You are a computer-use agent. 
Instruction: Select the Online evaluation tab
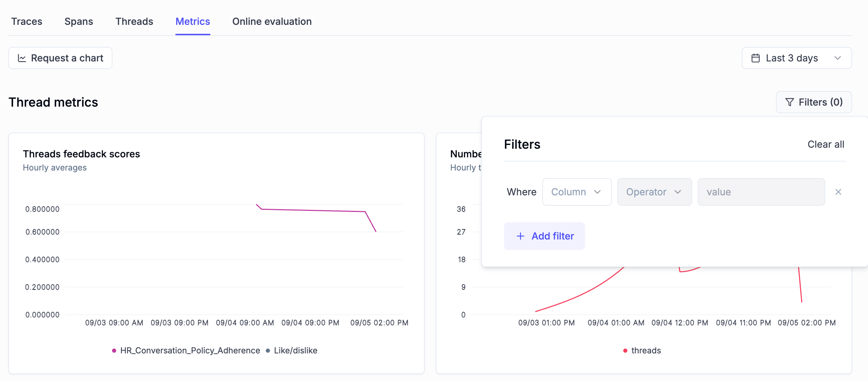click(272, 21)
